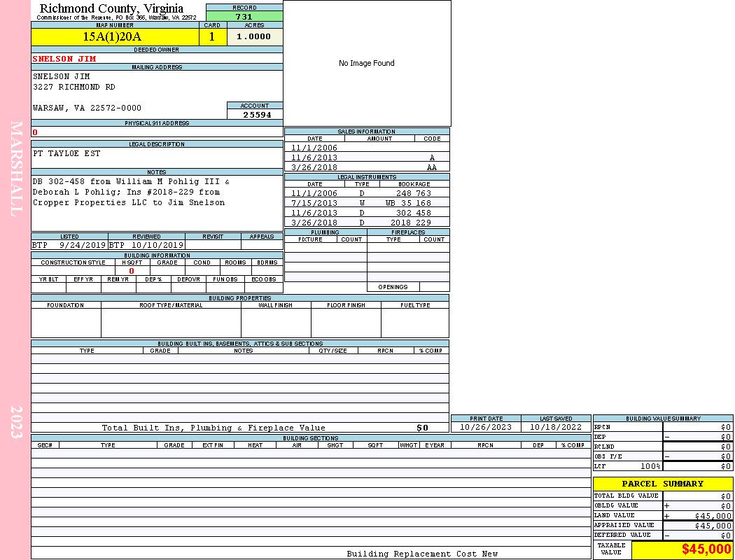Screen dimensions: 735x560
Task: Click the reviewed date 10/10/2019
Action: click(157, 245)
